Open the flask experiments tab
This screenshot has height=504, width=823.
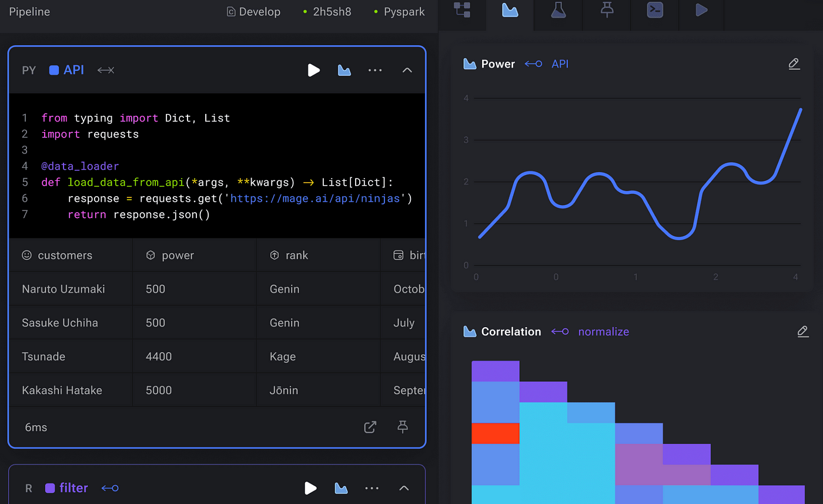point(558,10)
